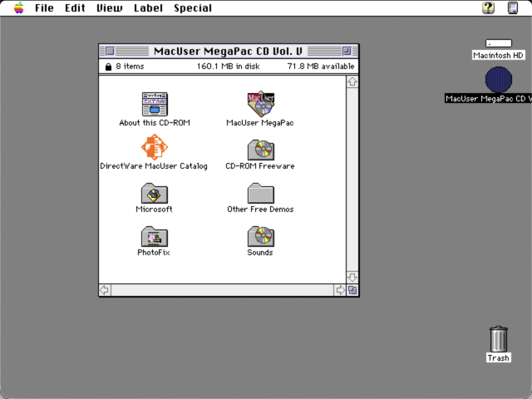Click '160.1 MB in disk' text
532x399 pixels.
[229, 66]
